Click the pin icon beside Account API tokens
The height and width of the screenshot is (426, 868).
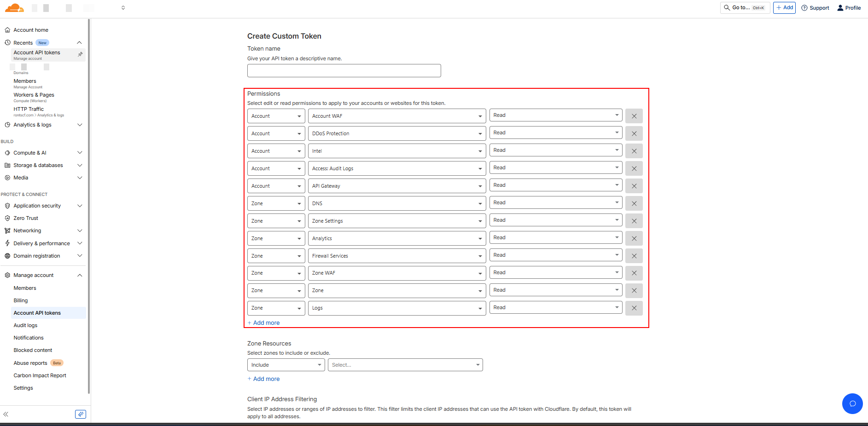pos(80,54)
